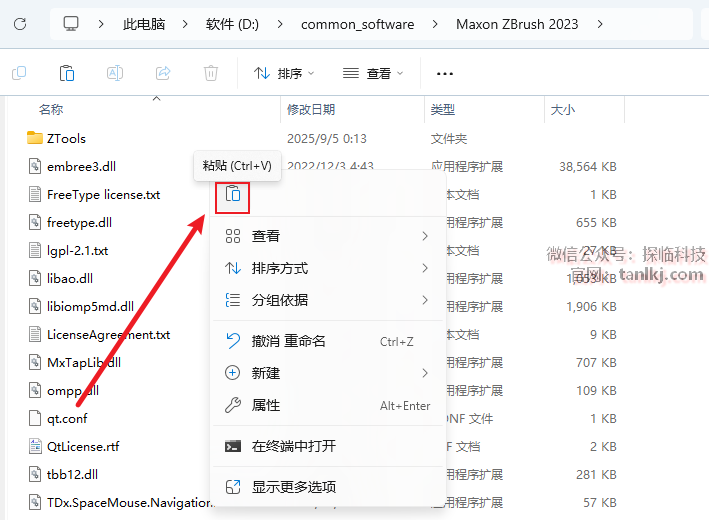Expand chevron after Maxon ZBrush 2023
This screenshot has height=520, width=709.
pyautogui.click(x=600, y=24)
